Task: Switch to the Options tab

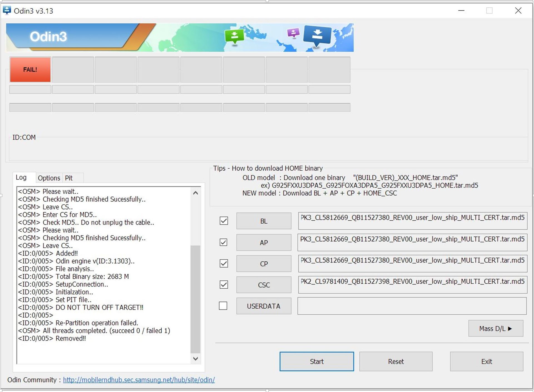Action: click(x=49, y=178)
